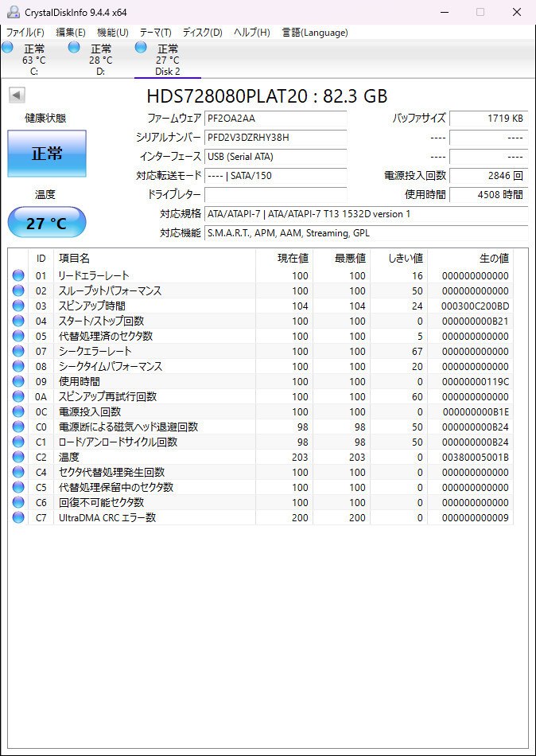Click the blue health orb above Disk 2
Screen dimensions: 536x756
[140, 47]
